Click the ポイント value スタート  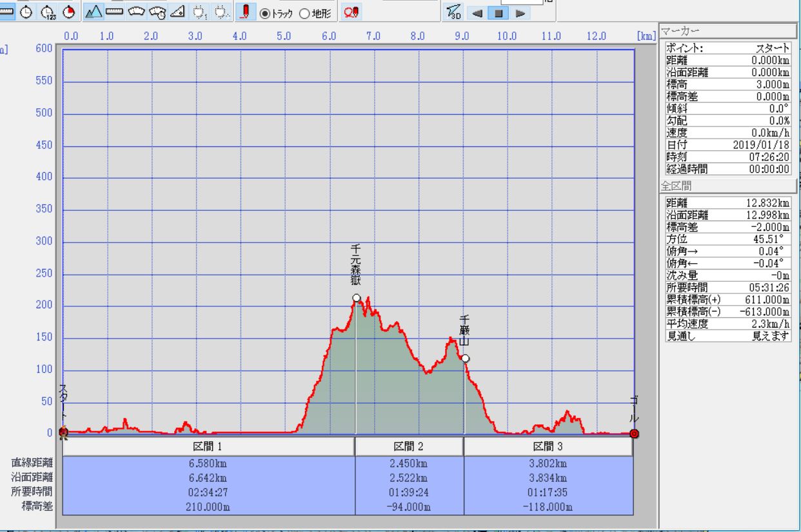coord(773,48)
